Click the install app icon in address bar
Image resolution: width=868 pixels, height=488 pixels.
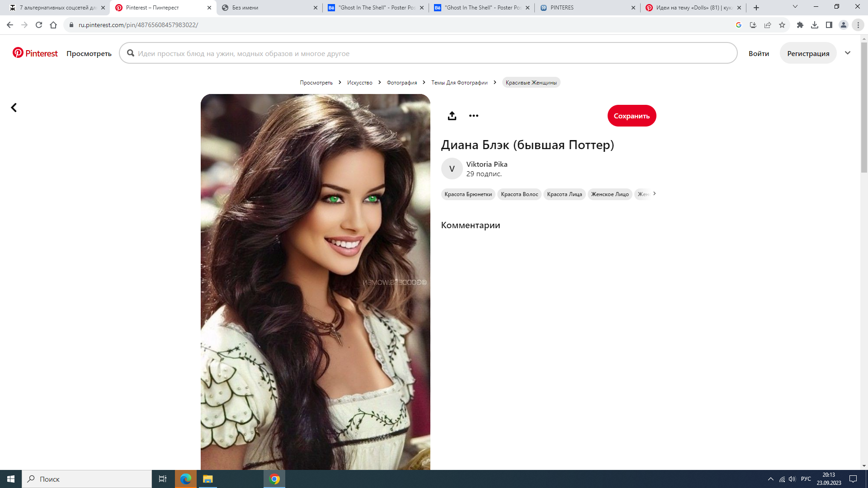tap(753, 25)
